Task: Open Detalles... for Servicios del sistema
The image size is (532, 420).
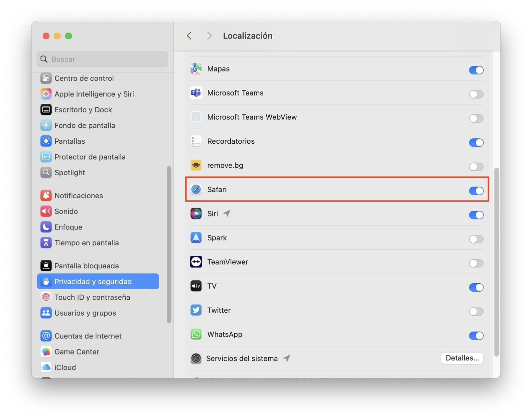Action: coord(462,358)
